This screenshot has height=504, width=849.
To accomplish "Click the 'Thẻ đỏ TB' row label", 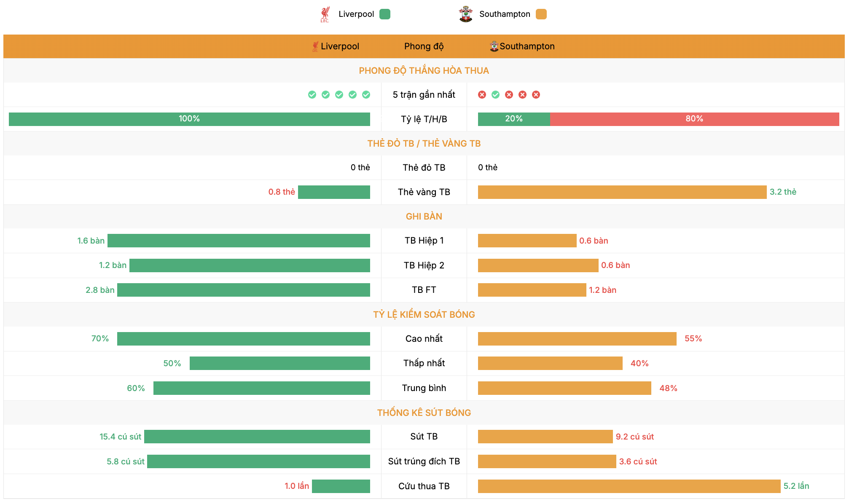I will click(x=424, y=168).
